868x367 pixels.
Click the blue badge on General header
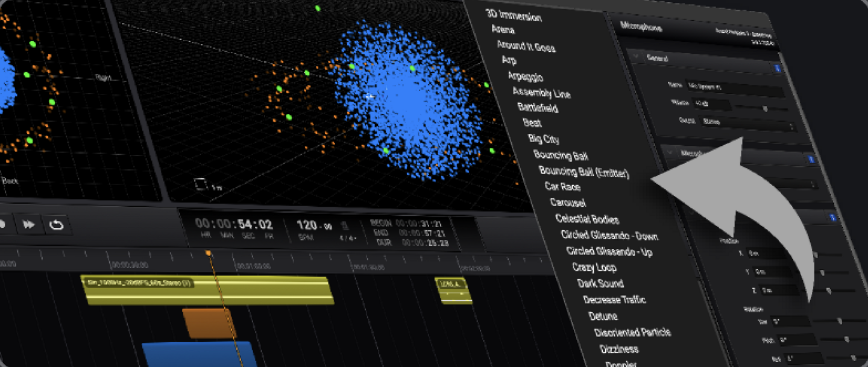778,69
